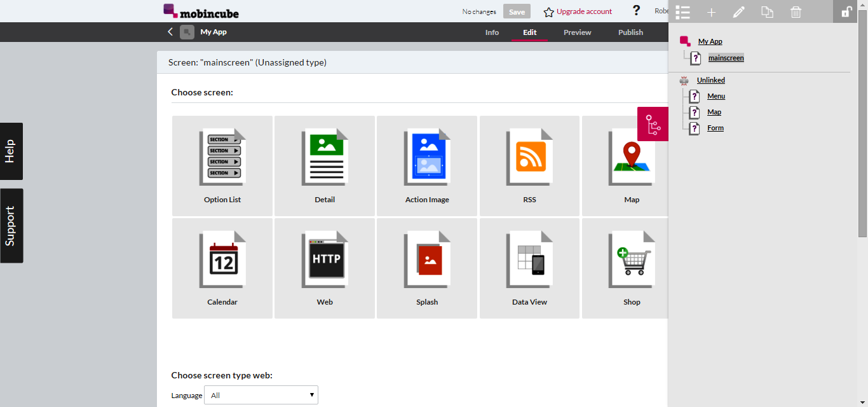The height and width of the screenshot is (407, 868).
Task: Open the Language dropdown set to All
Action: pos(261,395)
